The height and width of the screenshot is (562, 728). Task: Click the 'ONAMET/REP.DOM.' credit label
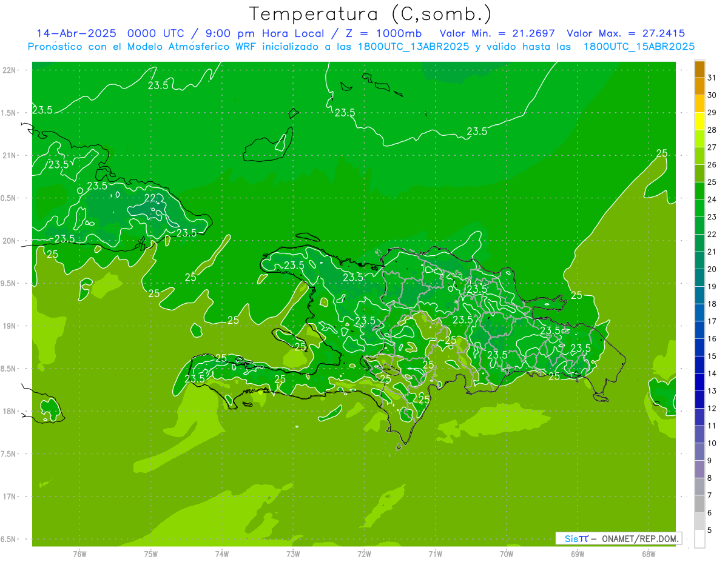click(x=640, y=538)
